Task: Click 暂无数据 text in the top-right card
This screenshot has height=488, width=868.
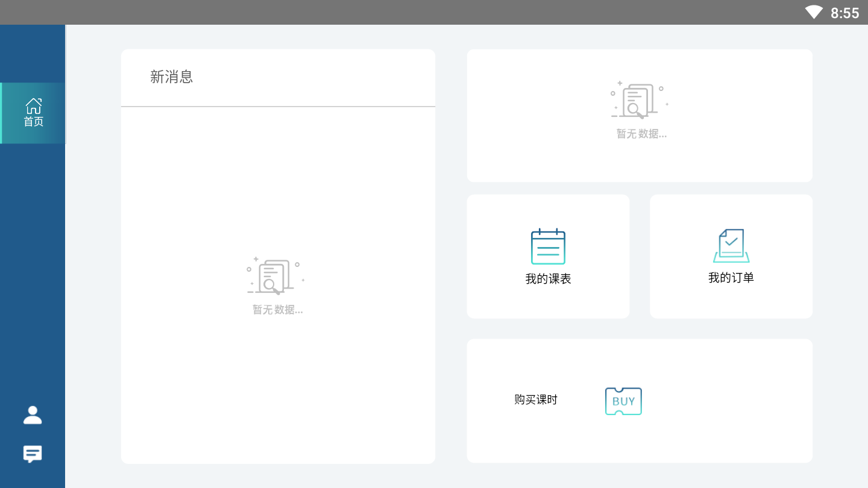Action: pyautogui.click(x=641, y=134)
